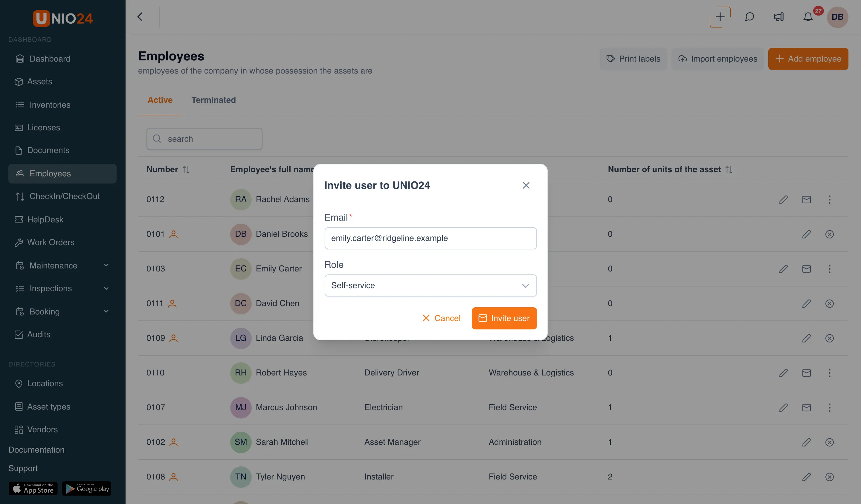This screenshot has width=861, height=504.
Task: Open the Role dropdown showing Self-service
Action: click(x=430, y=285)
